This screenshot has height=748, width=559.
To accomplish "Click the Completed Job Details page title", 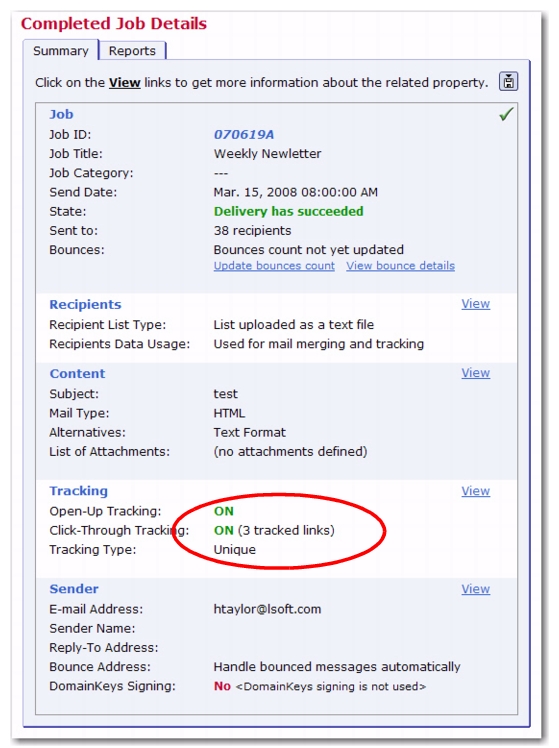I will click(114, 23).
